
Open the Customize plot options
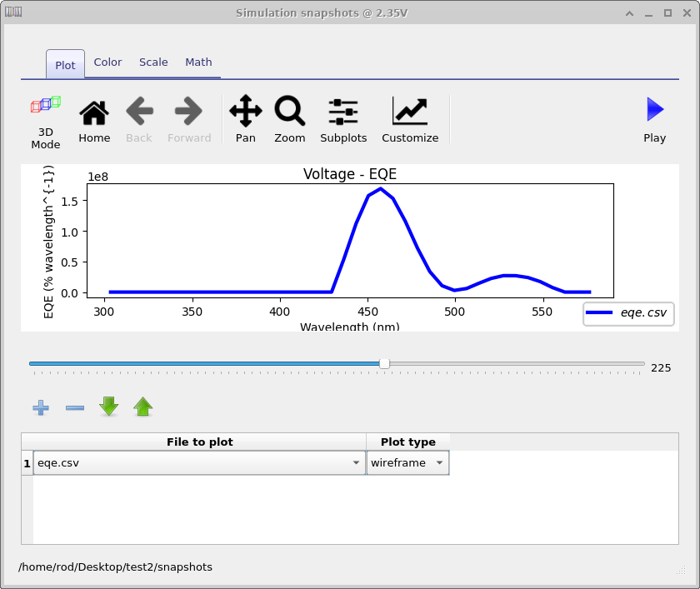pyautogui.click(x=410, y=120)
